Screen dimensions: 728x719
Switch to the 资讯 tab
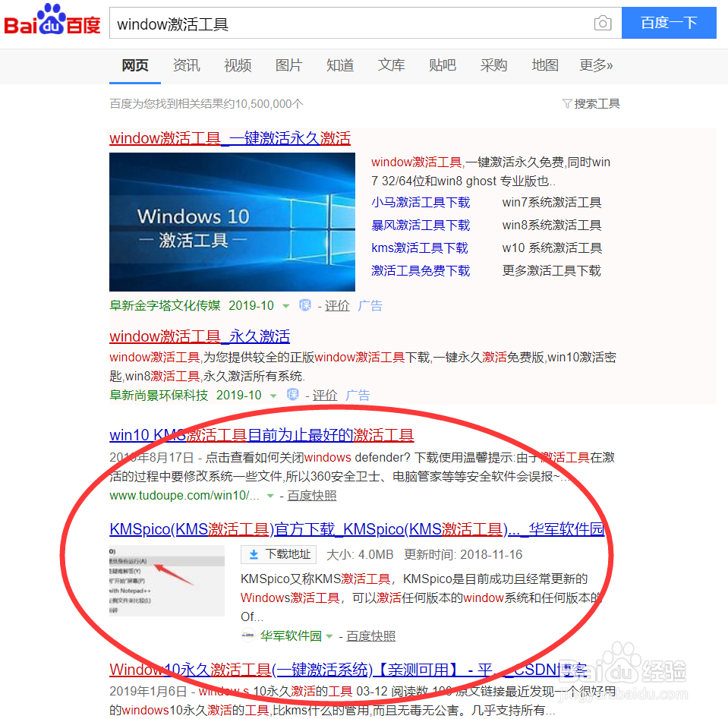click(186, 65)
